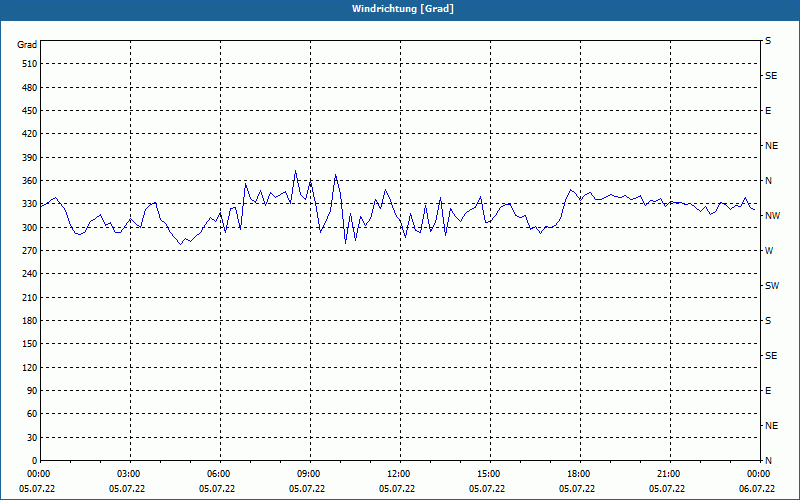The width and height of the screenshot is (800, 500).
Task: Click the 09:00 time label
Action: pyautogui.click(x=309, y=474)
